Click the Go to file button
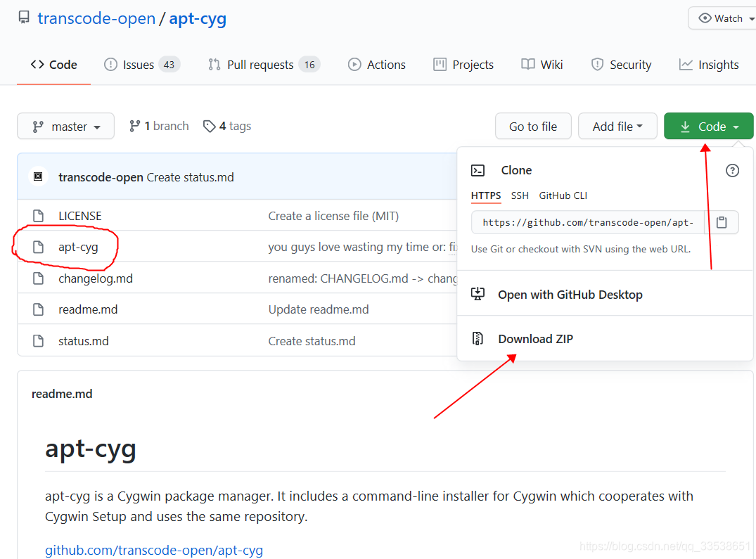Image resolution: width=756 pixels, height=559 pixels. pyautogui.click(x=533, y=127)
